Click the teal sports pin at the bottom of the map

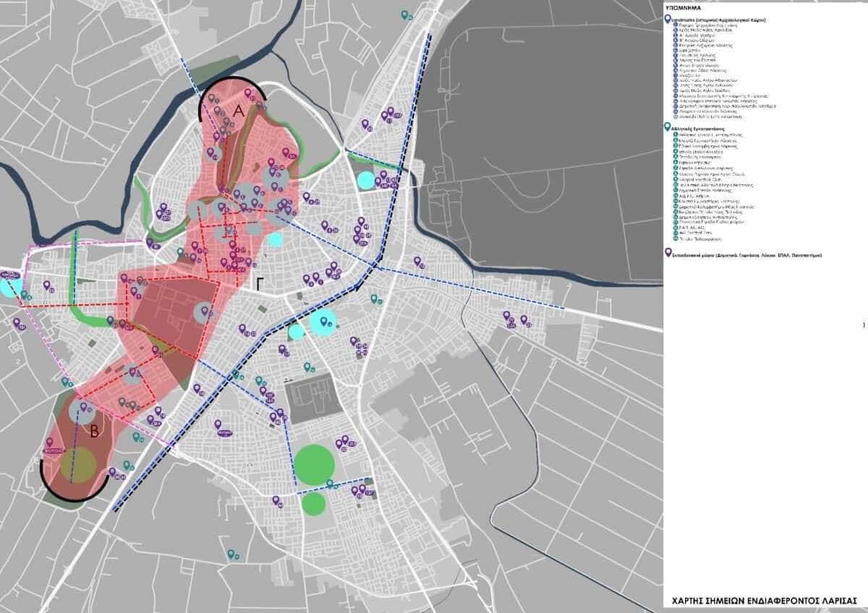[x=231, y=555]
